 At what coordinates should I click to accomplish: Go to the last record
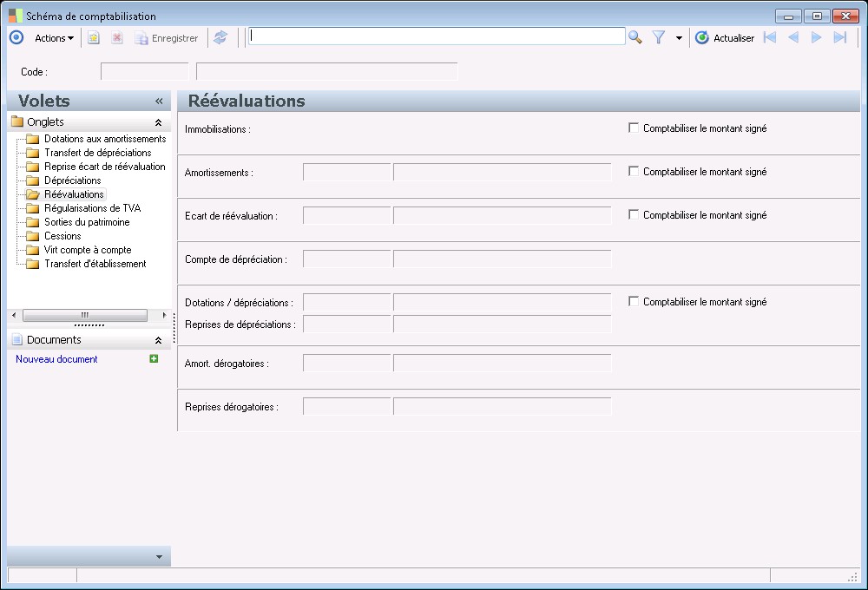tap(839, 37)
